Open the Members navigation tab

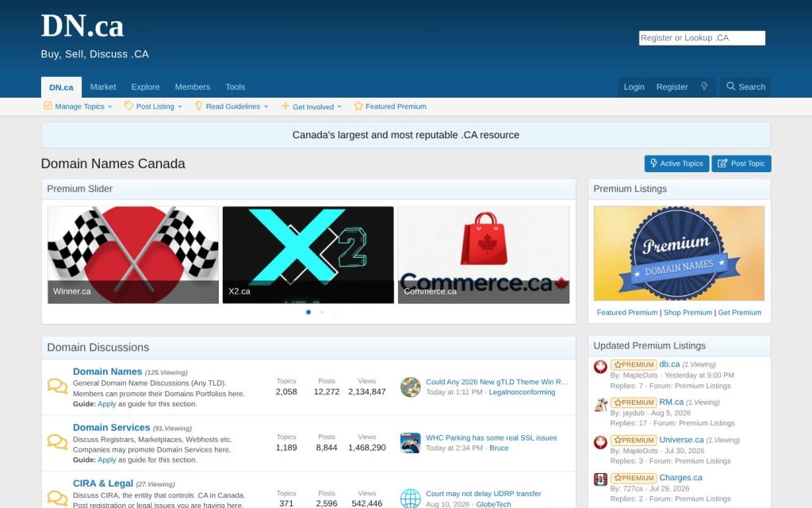pos(192,87)
